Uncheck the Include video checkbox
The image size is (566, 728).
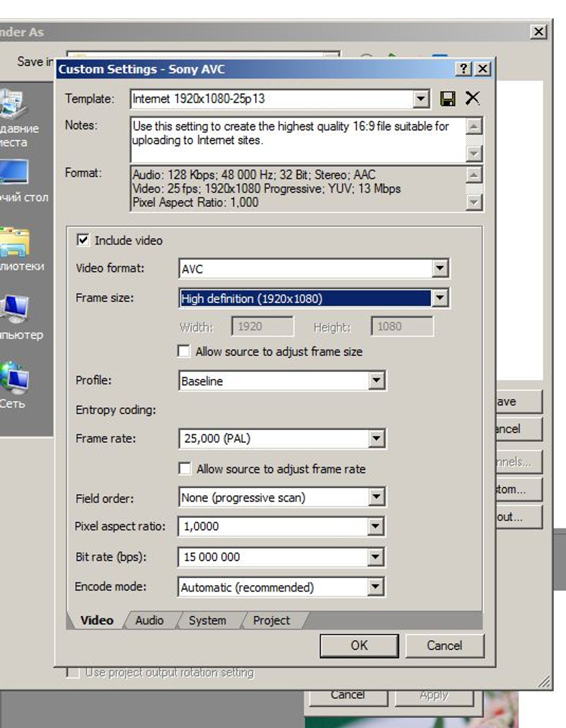coord(83,240)
